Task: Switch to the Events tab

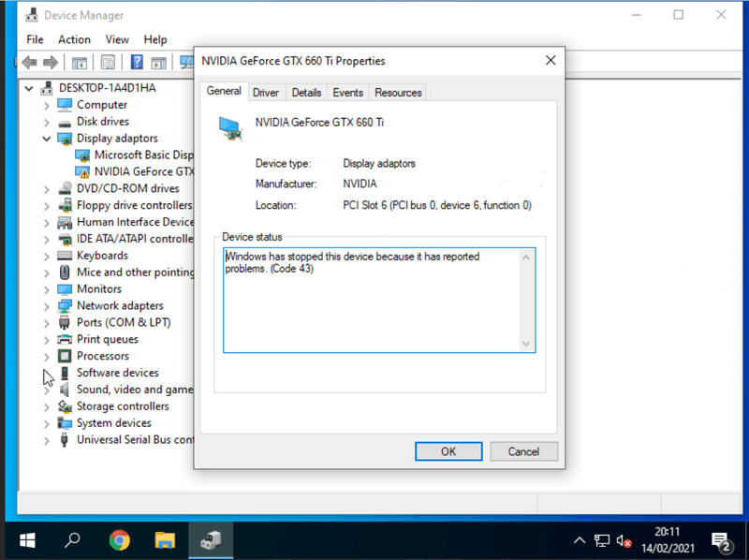Action: (347, 92)
